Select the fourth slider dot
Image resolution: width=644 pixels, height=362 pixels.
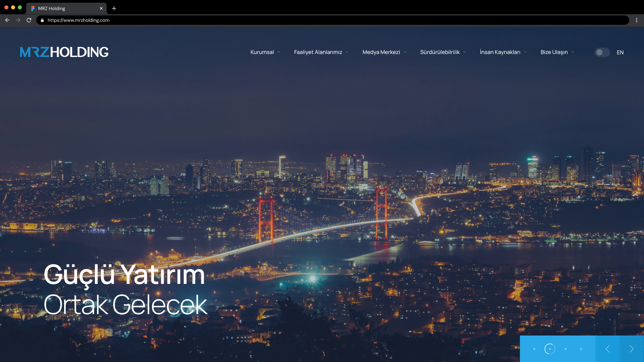581,349
